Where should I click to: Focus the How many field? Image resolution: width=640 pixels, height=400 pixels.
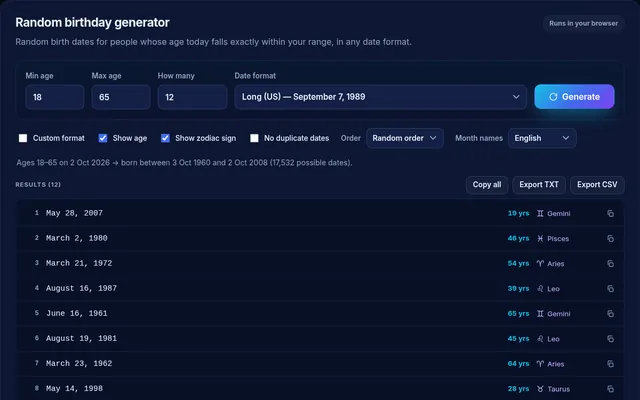[192, 97]
